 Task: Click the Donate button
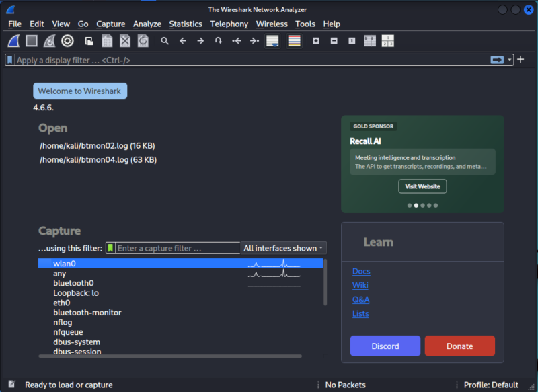[460, 346]
